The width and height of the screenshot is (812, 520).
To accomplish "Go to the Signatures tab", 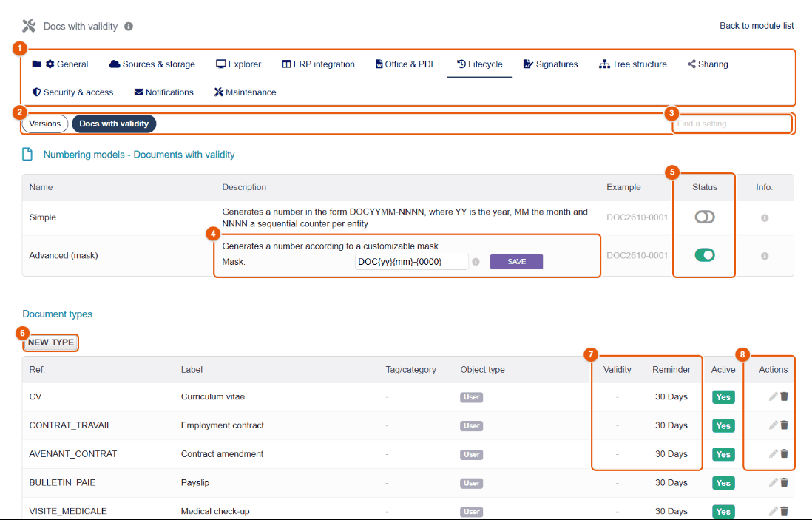I will pyautogui.click(x=550, y=64).
